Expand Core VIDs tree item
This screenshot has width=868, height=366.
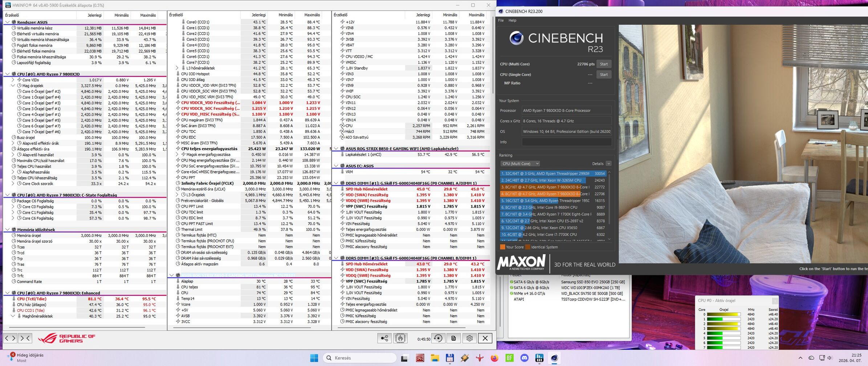point(13,80)
